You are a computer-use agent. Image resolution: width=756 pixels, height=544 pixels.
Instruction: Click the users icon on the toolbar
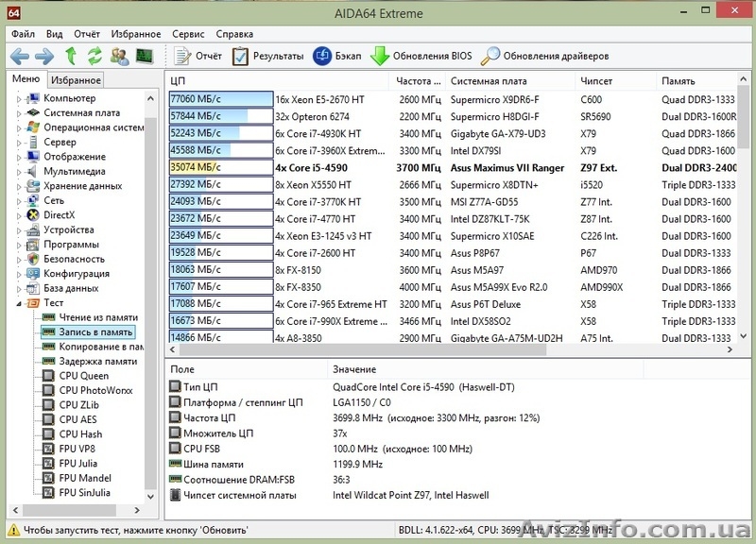120,56
